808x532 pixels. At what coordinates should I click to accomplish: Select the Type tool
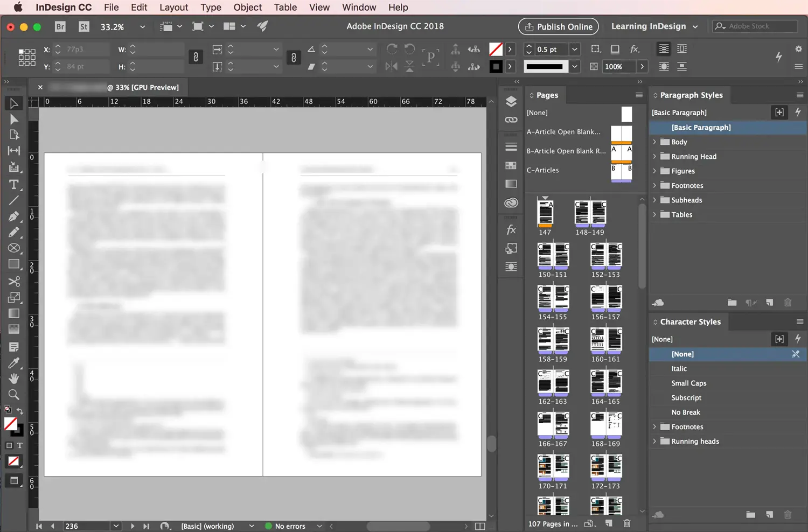[x=14, y=184]
